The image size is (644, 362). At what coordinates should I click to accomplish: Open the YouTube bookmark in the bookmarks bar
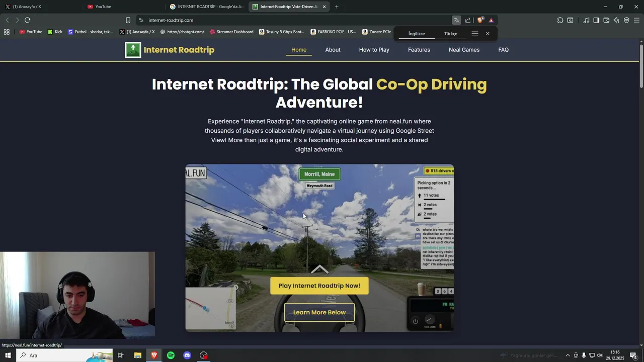[31, 32]
